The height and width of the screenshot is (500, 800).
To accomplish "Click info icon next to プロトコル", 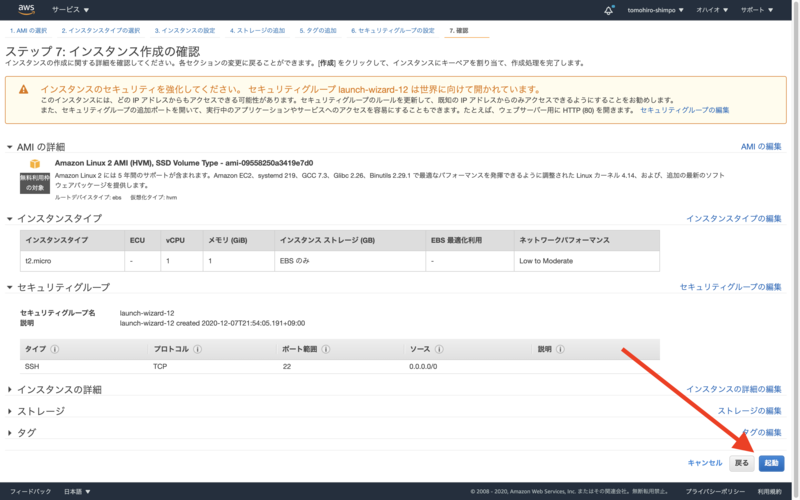I will tap(197, 349).
